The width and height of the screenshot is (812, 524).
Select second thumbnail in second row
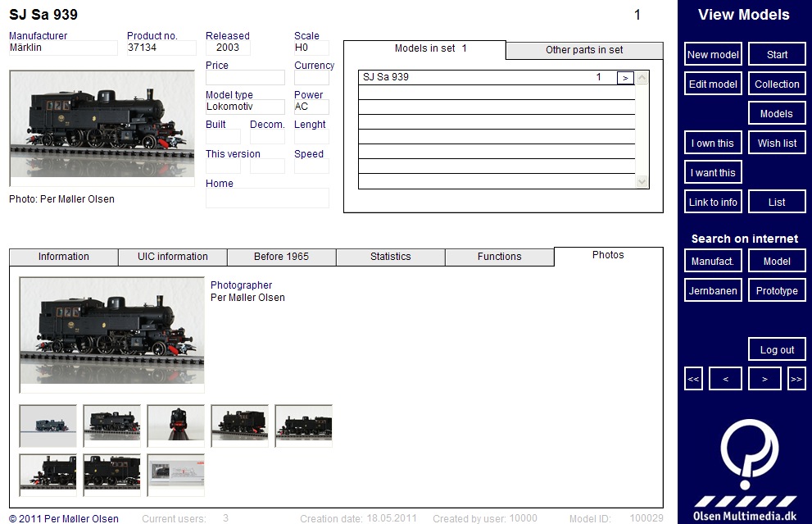112,476
